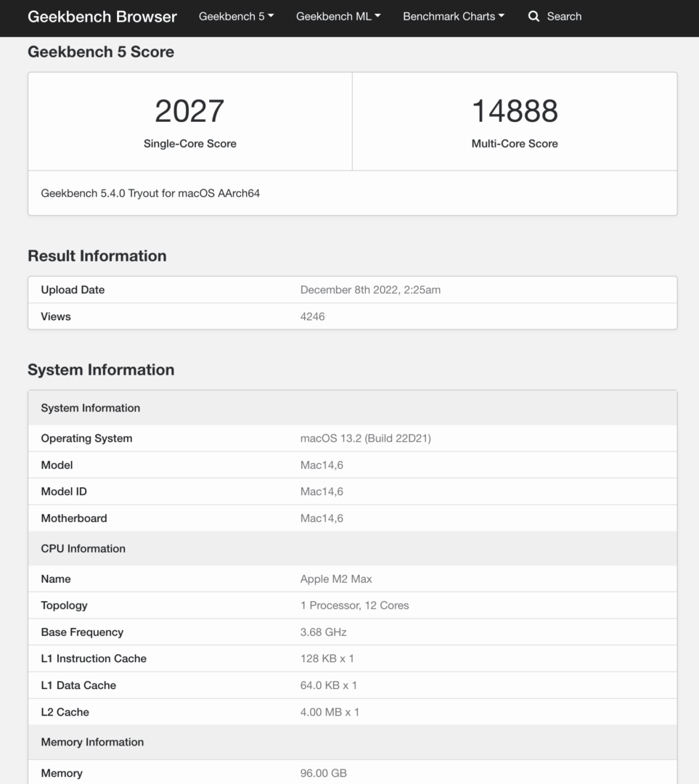Select the '4.00 MB x 1' value
Viewport: 699px width, 784px height.
pyautogui.click(x=330, y=712)
